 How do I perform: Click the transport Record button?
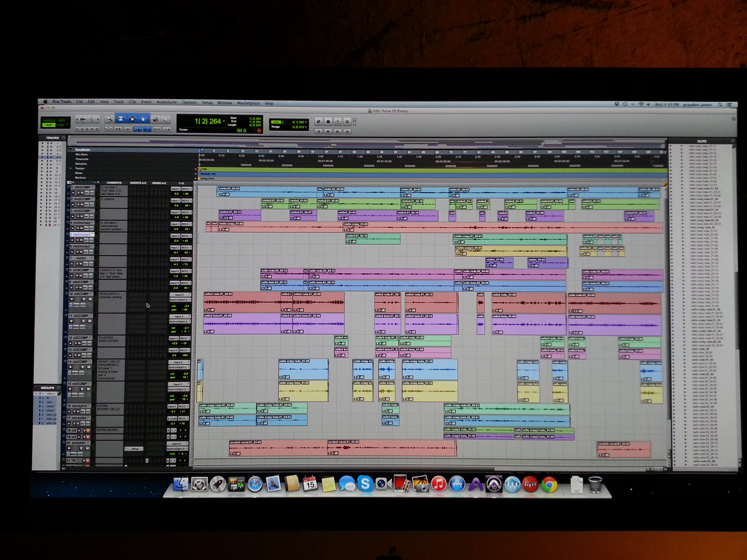pyautogui.click(x=347, y=121)
